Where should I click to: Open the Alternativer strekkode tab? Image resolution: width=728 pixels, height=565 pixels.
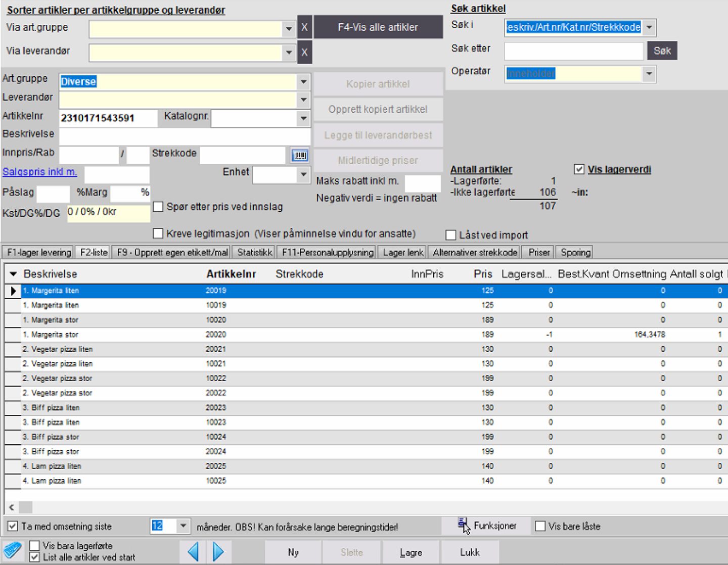pos(475,252)
